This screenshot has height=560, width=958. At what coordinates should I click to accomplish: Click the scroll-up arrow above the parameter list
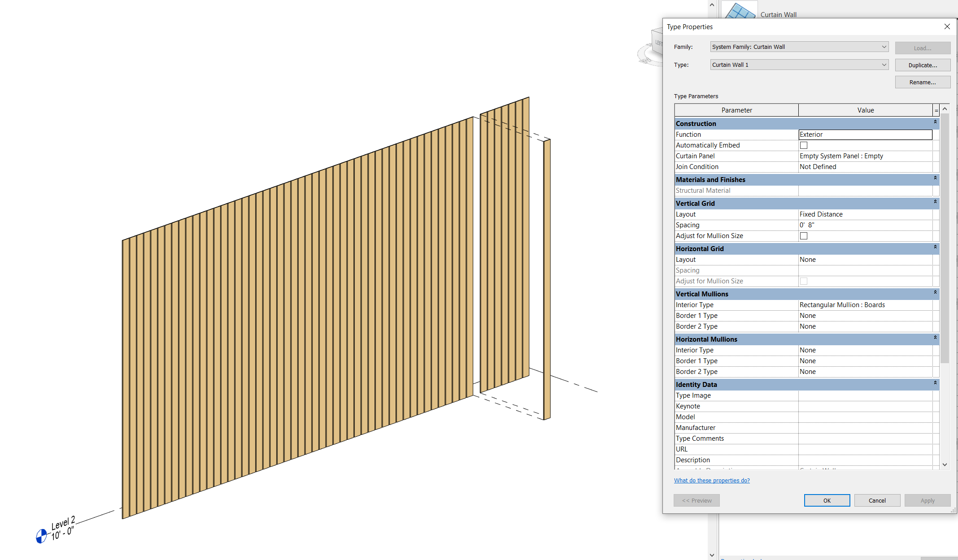coord(945,109)
